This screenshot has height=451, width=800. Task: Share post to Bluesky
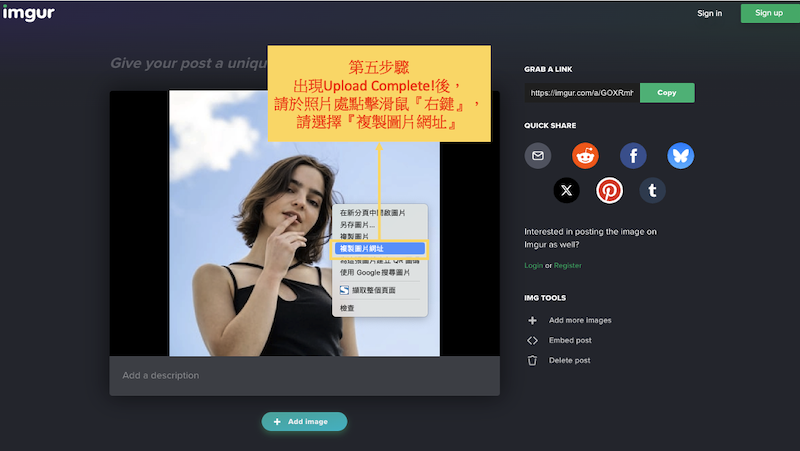681,156
